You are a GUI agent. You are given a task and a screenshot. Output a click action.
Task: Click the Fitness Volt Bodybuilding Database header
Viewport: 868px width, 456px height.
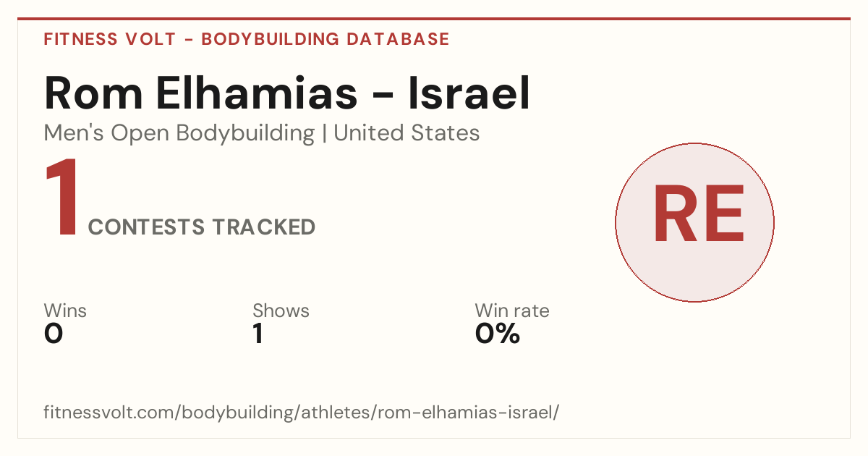[x=247, y=39]
